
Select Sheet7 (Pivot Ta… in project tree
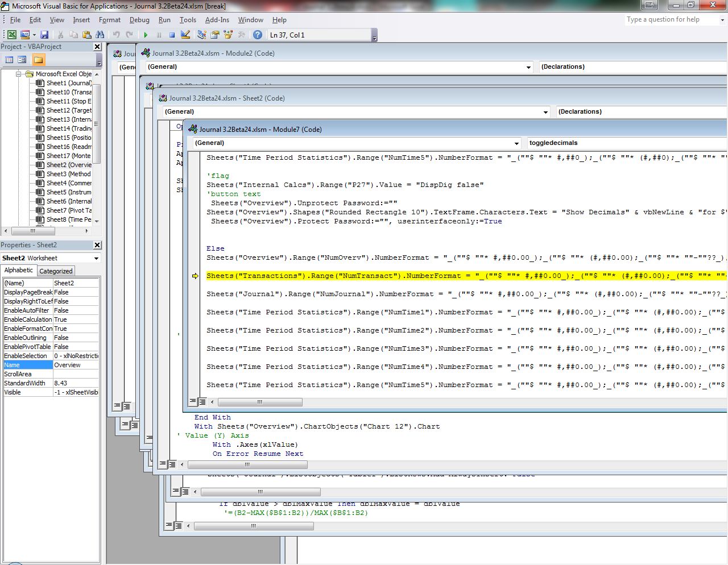coord(69,210)
